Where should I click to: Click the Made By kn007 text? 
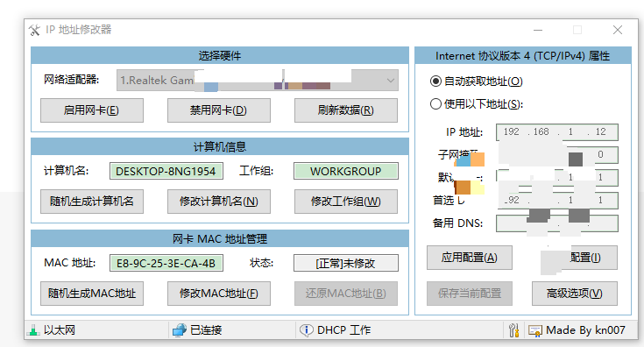click(585, 330)
